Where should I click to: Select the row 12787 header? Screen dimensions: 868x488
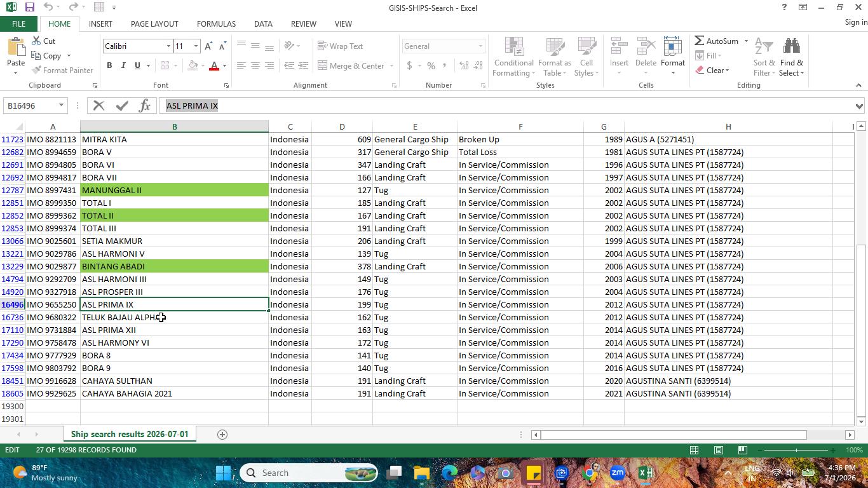tap(12, 190)
